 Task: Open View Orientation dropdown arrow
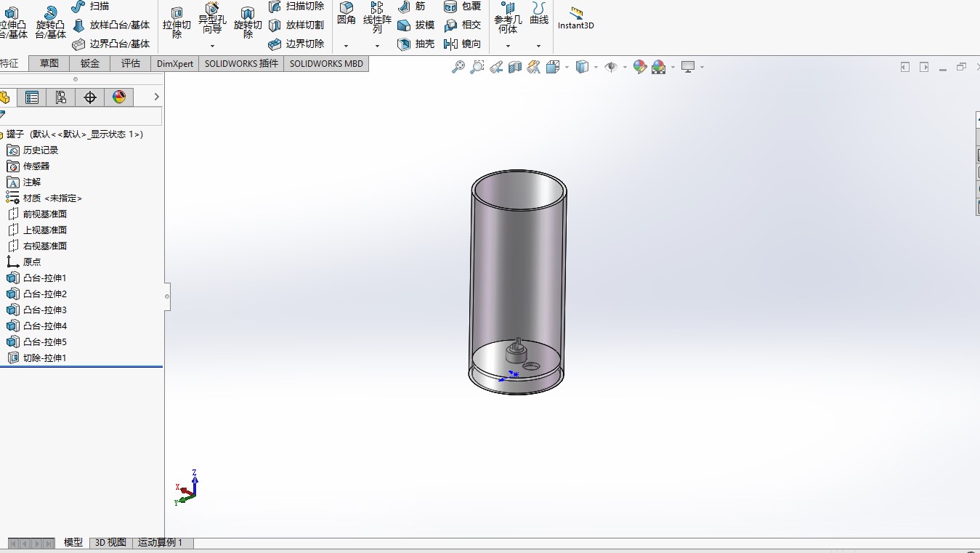[567, 67]
